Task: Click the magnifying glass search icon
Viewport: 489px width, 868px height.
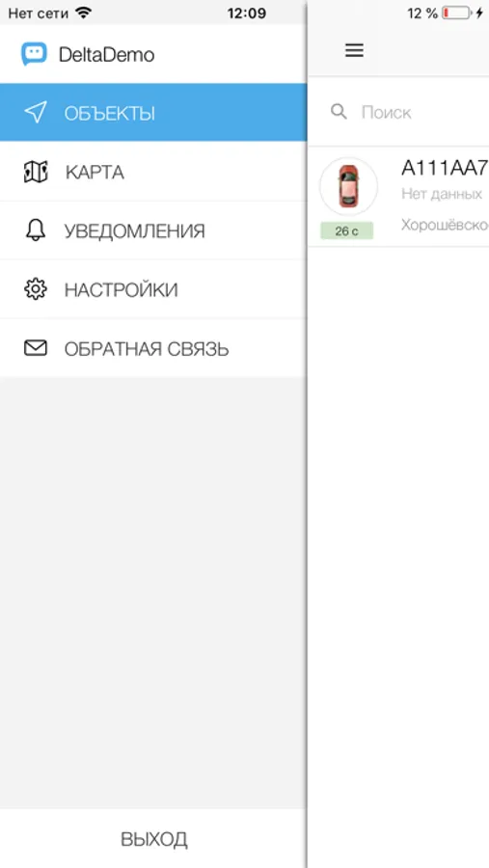Action: 339,112
